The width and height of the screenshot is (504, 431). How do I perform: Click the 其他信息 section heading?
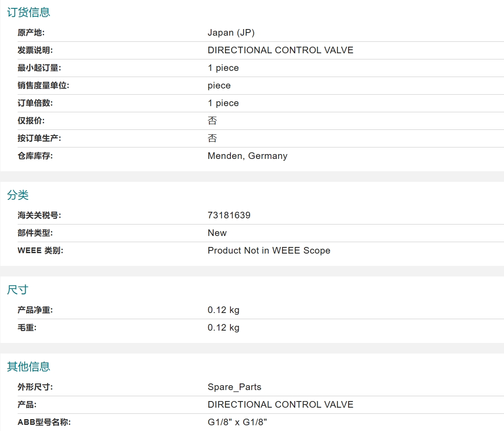pos(29,367)
